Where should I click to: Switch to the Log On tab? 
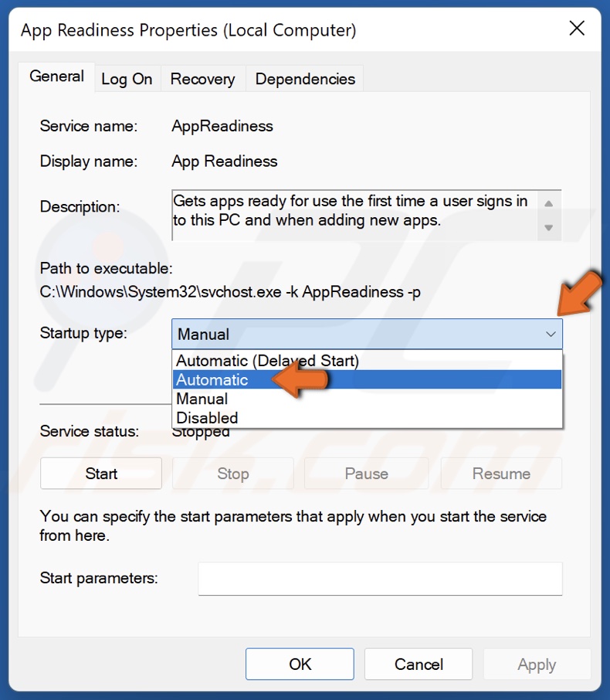pyautogui.click(x=127, y=78)
